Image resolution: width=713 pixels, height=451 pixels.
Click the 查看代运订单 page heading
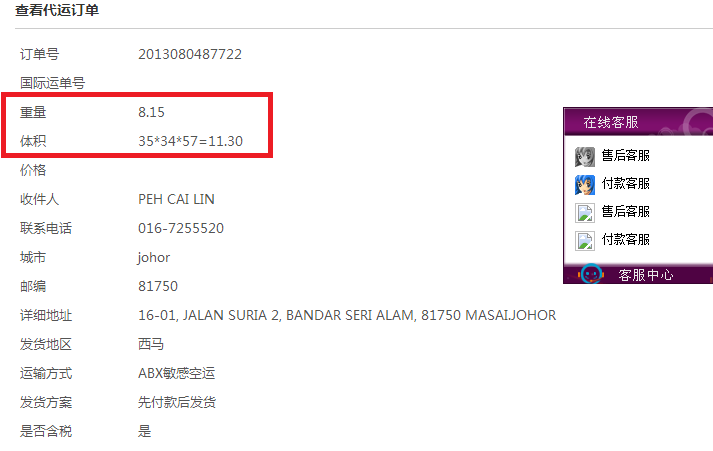tap(57, 10)
